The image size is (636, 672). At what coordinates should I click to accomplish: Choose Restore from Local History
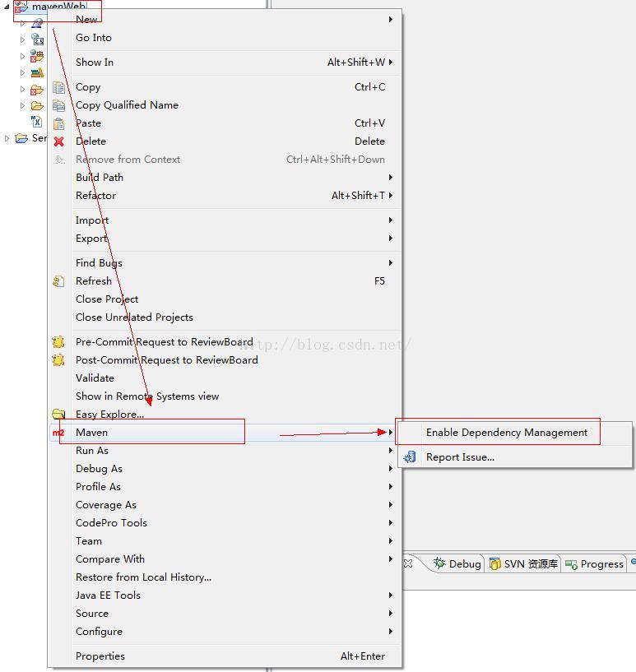coord(143,577)
